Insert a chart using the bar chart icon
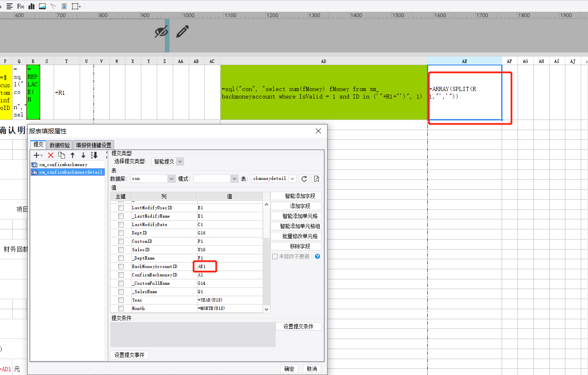This screenshot has height=375, width=588. 31,6
